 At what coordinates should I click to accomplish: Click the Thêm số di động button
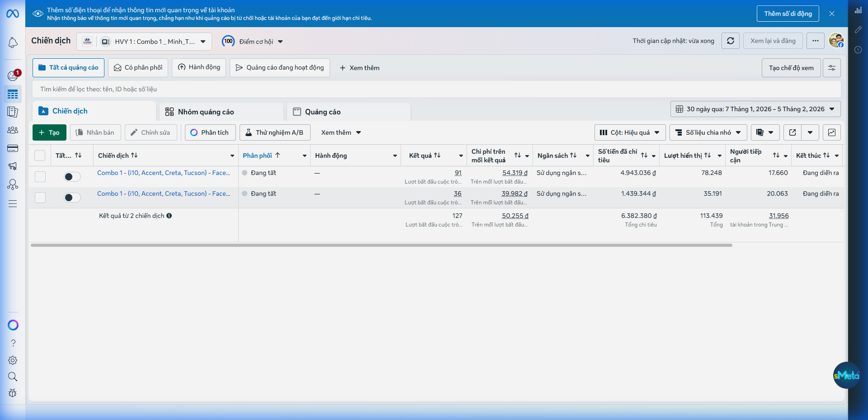pos(788,14)
